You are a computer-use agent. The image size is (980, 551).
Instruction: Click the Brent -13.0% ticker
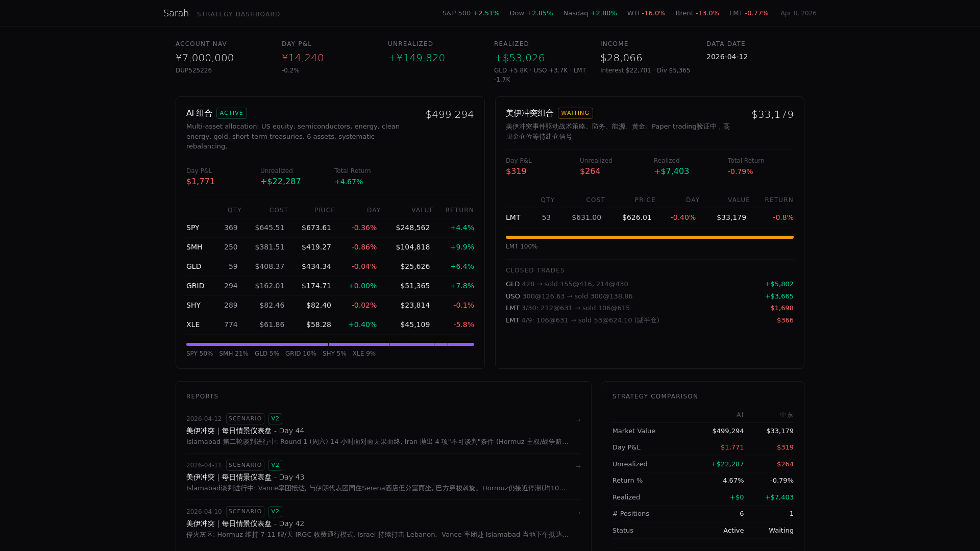[697, 13]
